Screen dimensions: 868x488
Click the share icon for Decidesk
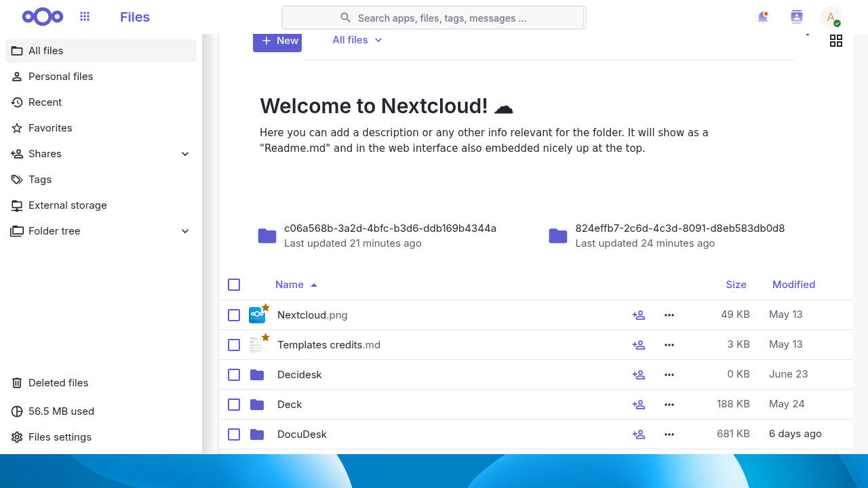(639, 375)
